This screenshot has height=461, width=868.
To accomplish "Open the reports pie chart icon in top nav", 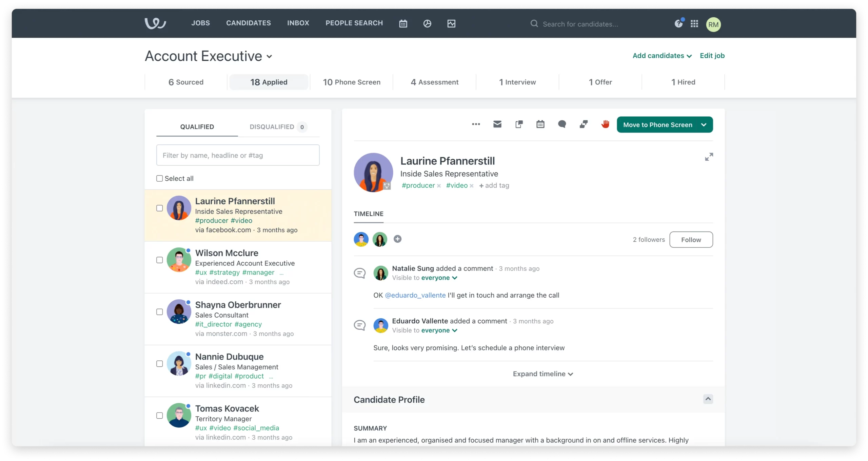I will click(x=427, y=24).
